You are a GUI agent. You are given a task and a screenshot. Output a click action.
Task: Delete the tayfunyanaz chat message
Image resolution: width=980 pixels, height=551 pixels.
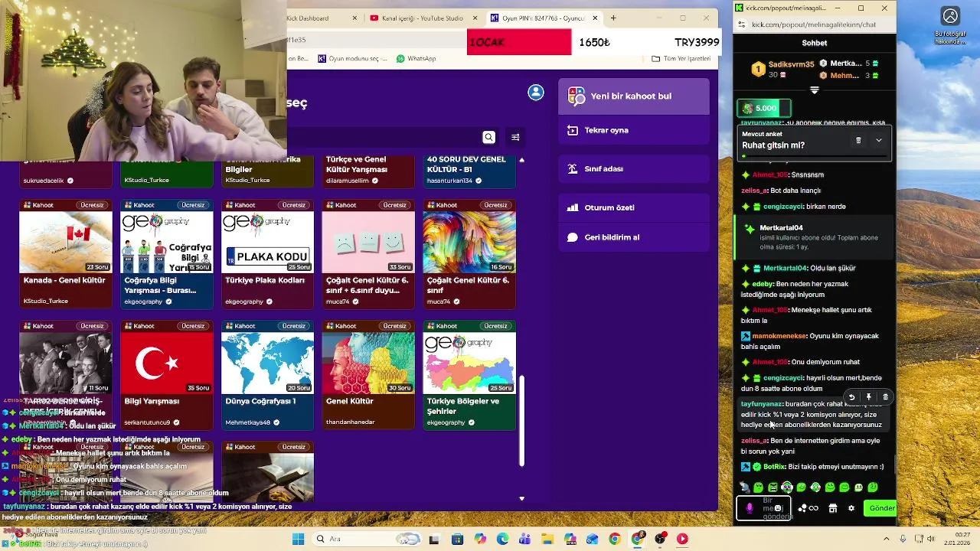click(886, 397)
